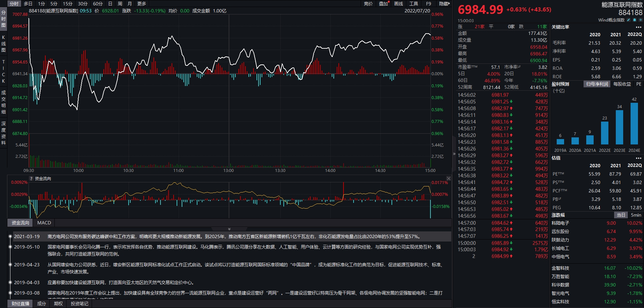Toggle forecast to 归母净利润
This screenshot has height=308, width=644.
click(597, 84)
